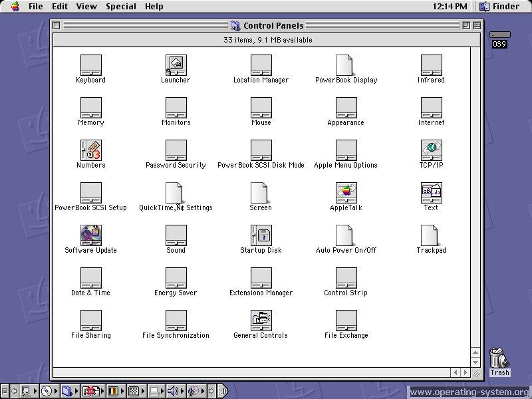Screen dimensions: 532x399
Task: Open the Trash on the desktop
Action: pos(499,358)
